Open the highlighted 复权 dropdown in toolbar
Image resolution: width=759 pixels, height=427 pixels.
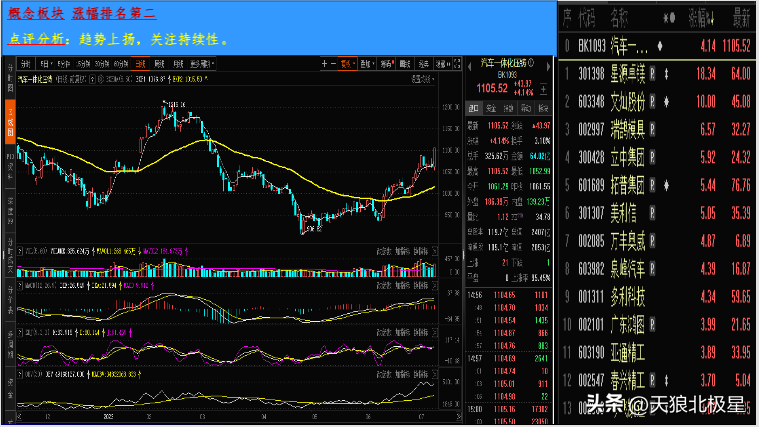[348, 64]
